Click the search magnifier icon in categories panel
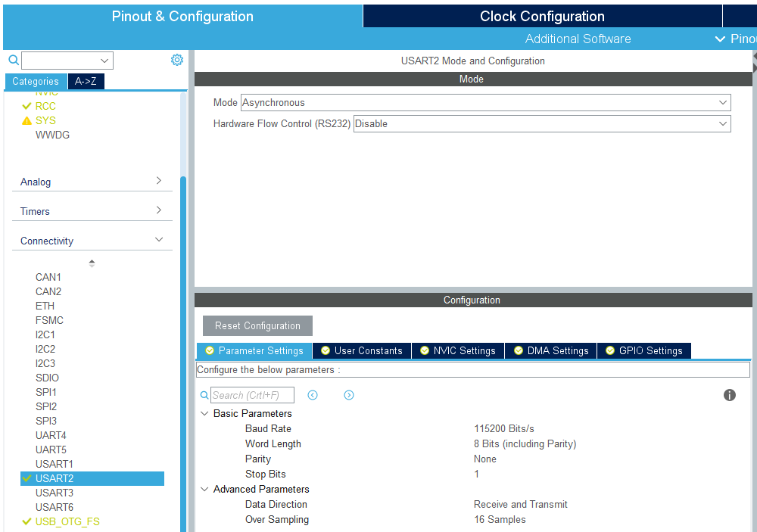 click(14, 61)
